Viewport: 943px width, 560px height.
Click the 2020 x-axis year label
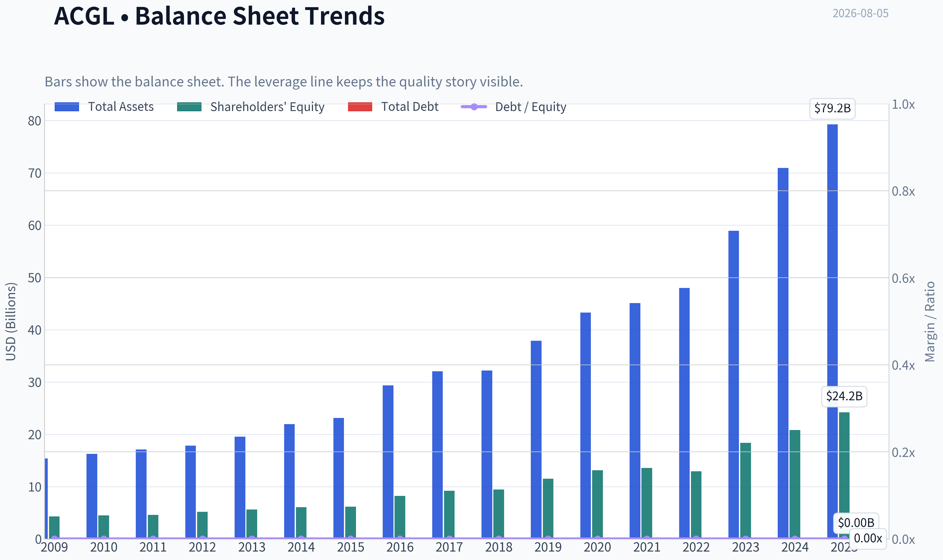(597, 547)
